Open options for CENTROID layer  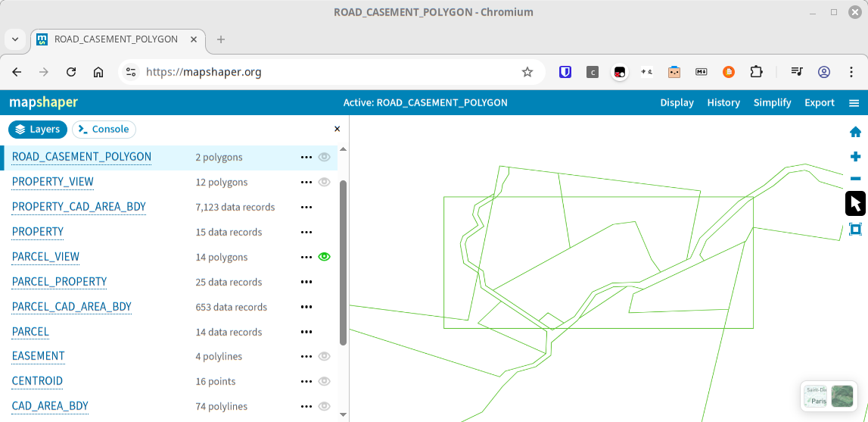tap(306, 381)
